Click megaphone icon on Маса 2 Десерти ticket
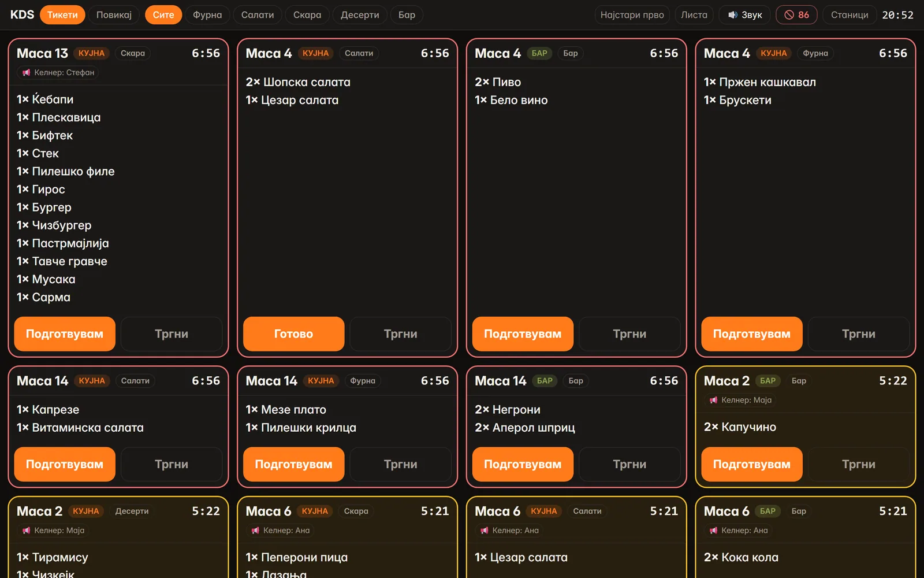Viewport: 924px width, 578px height. pos(26,530)
